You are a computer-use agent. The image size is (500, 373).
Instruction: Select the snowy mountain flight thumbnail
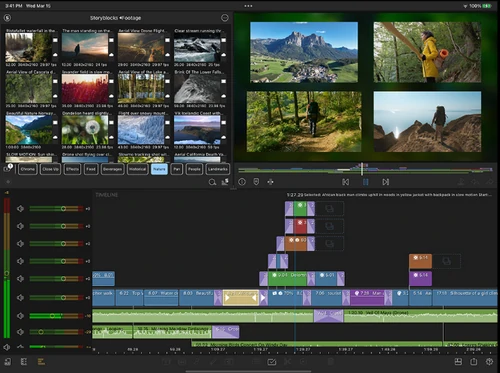tap(141, 130)
